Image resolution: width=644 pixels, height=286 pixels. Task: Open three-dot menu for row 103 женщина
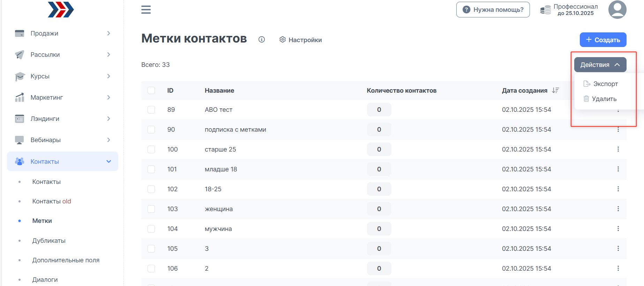[x=618, y=209]
